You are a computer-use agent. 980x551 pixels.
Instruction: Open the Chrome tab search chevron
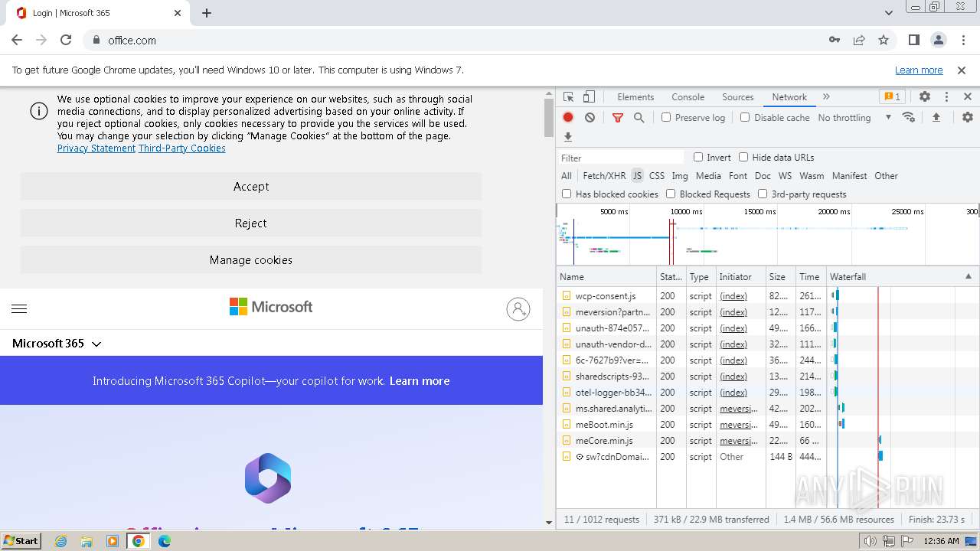888,13
